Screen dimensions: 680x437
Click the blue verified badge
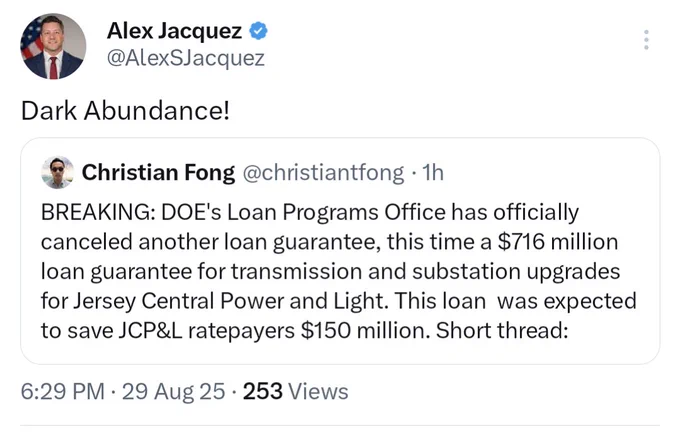(x=258, y=31)
